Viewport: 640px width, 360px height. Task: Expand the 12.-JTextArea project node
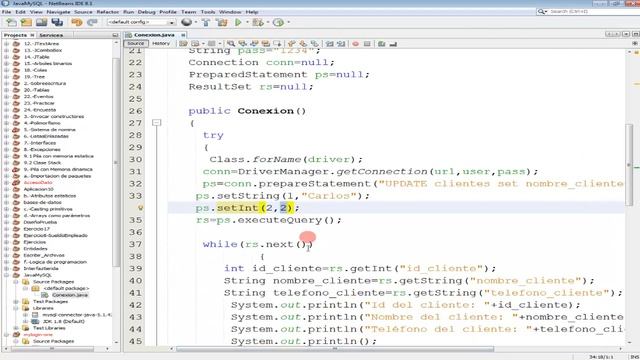click(7, 43)
